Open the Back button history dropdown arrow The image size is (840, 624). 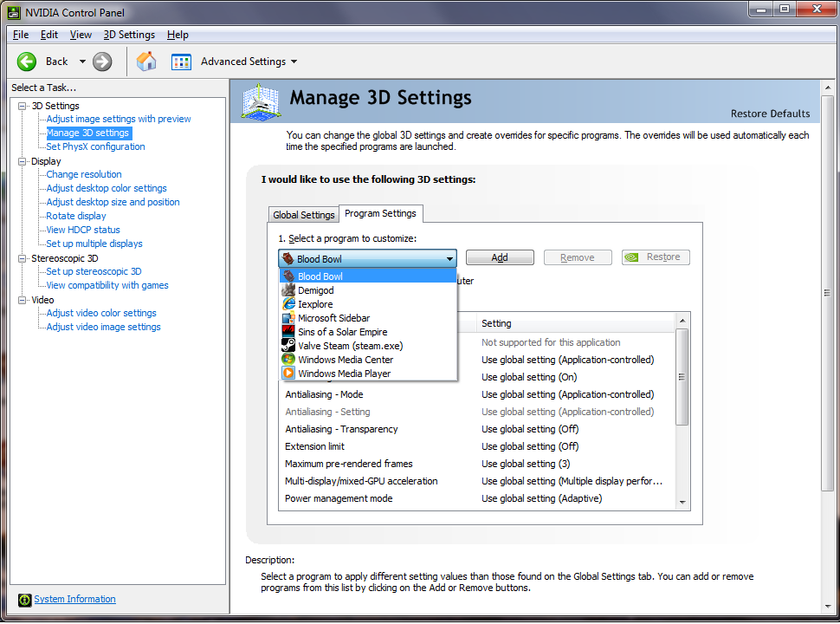[x=82, y=62]
